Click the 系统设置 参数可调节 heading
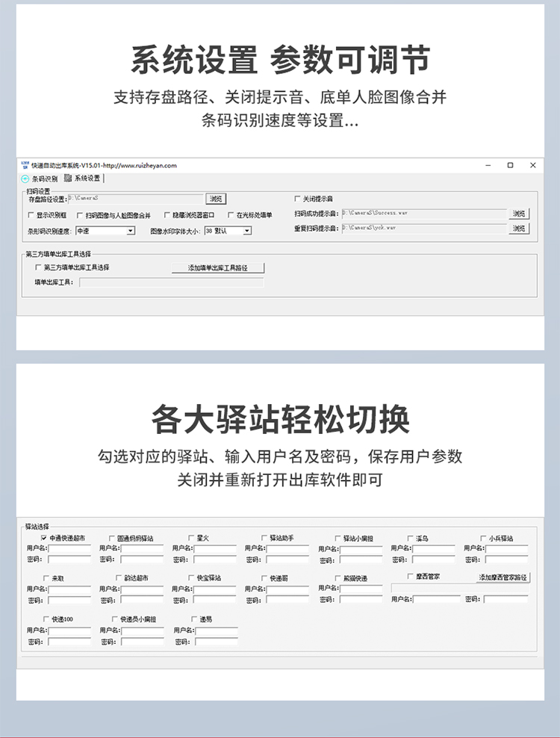560x738 pixels. pos(280,60)
